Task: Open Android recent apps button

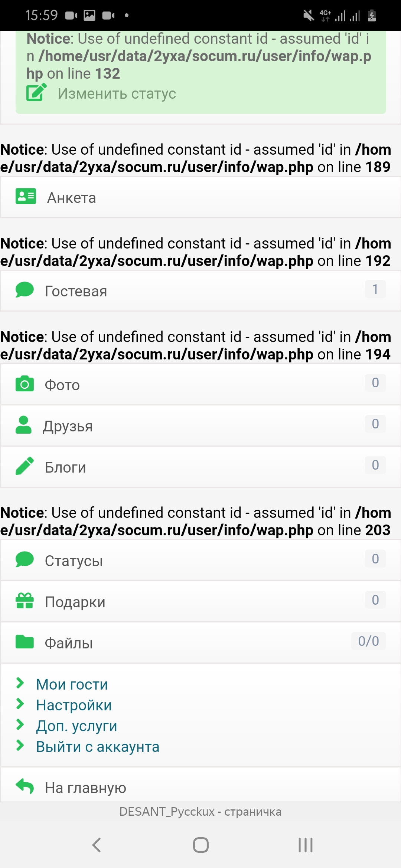Action: [x=305, y=845]
